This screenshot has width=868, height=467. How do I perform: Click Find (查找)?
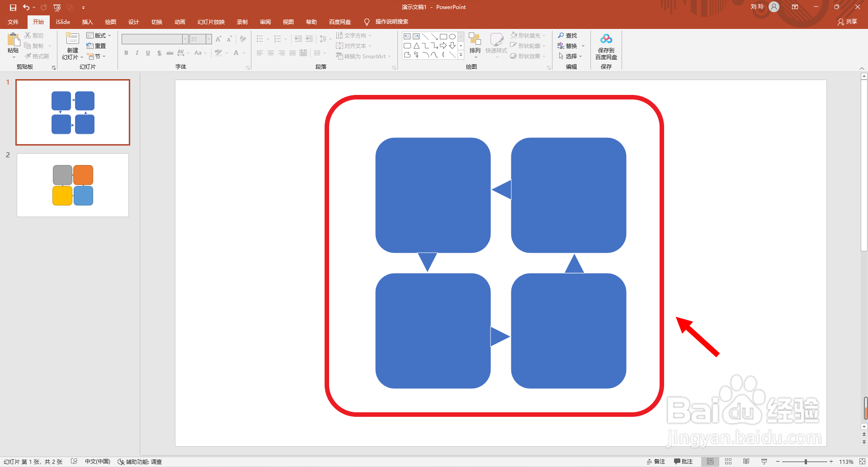pyautogui.click(x=567, y=35)
